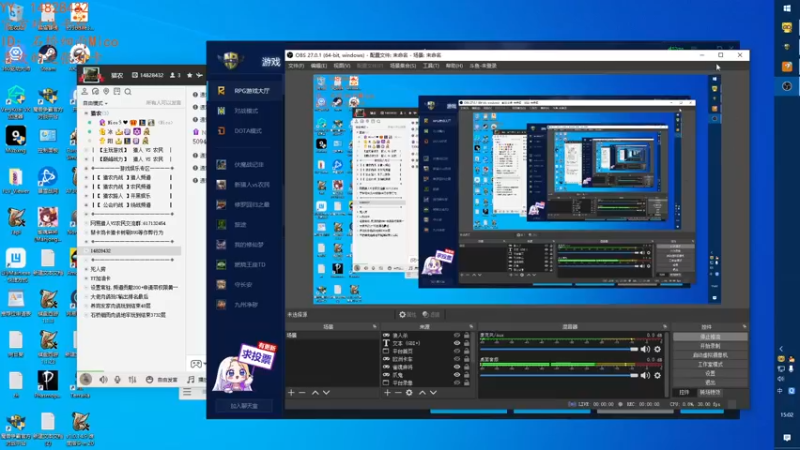This screenshot has width=800, height=450.
Task: Click the star favorite icon in YY header
Action: tap(190, 75)
